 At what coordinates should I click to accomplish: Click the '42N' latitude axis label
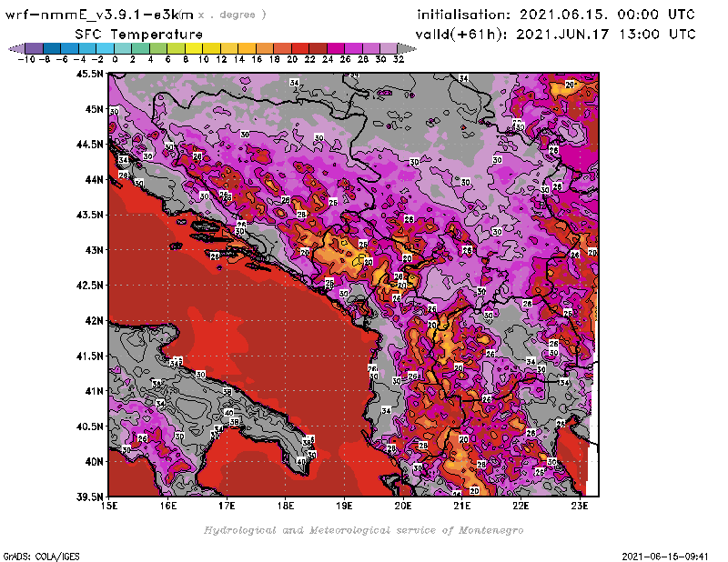point(95,321)
